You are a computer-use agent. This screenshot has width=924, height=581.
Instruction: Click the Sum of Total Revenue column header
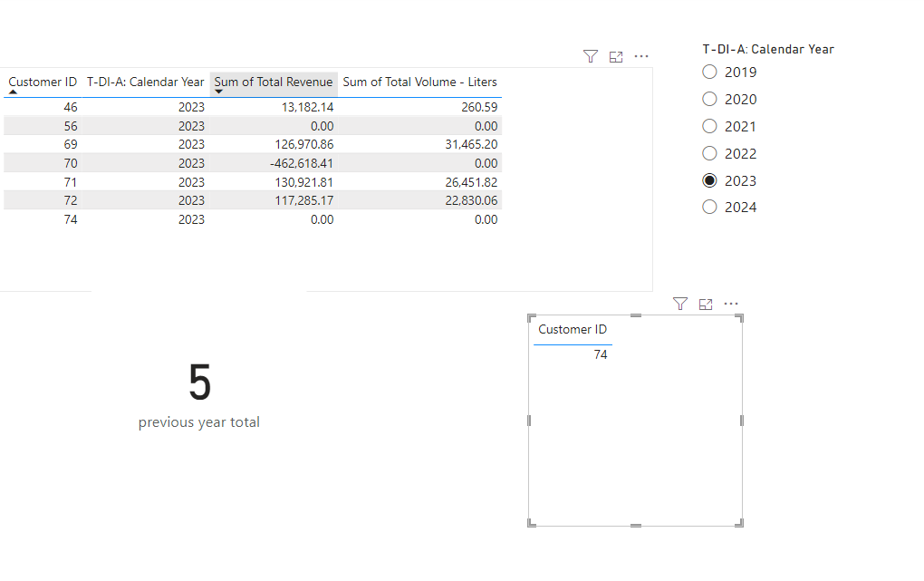274,82
